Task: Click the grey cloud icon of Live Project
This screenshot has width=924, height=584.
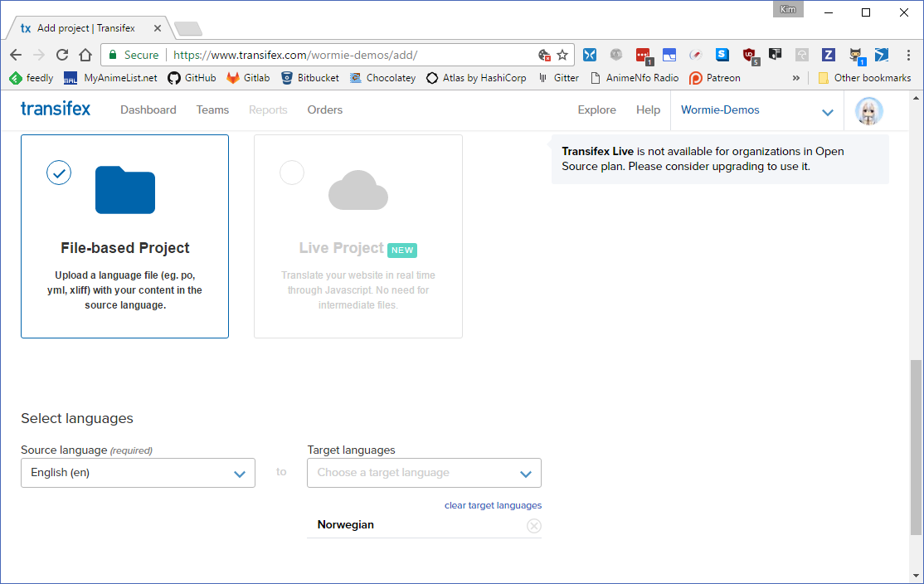Action: pos(358,190)
